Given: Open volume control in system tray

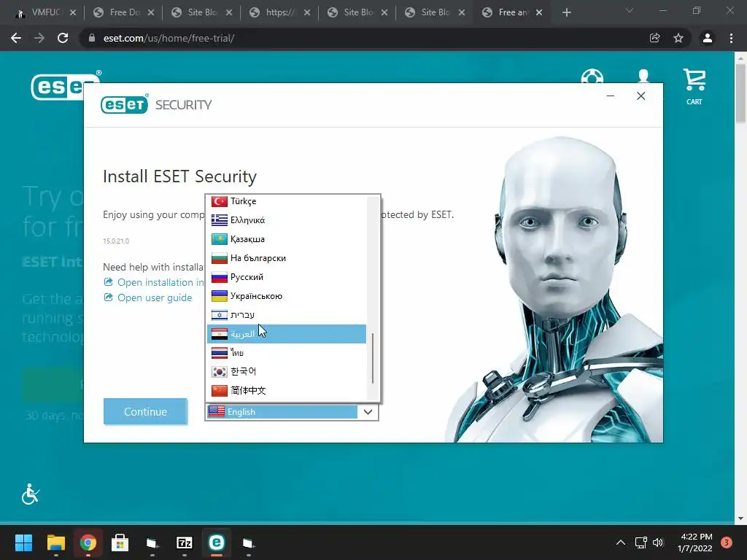Looking at the screenshot, I should [658, 542].
